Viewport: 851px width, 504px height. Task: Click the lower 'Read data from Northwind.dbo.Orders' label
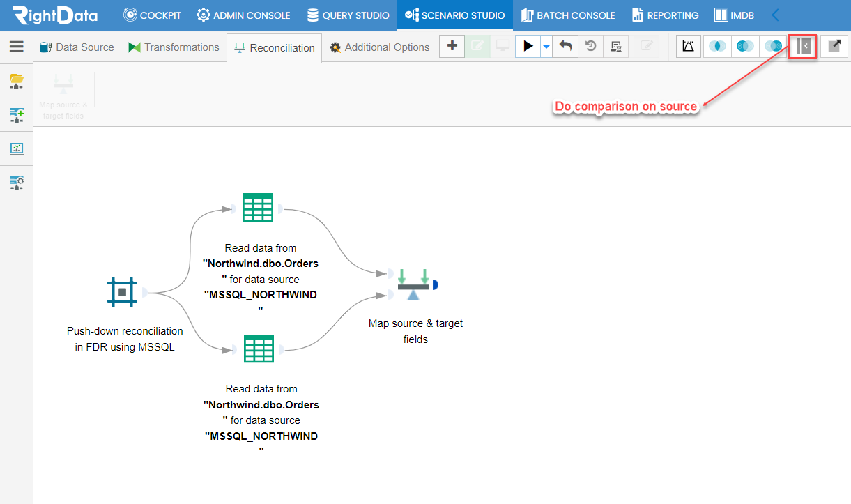coord(261,420)
